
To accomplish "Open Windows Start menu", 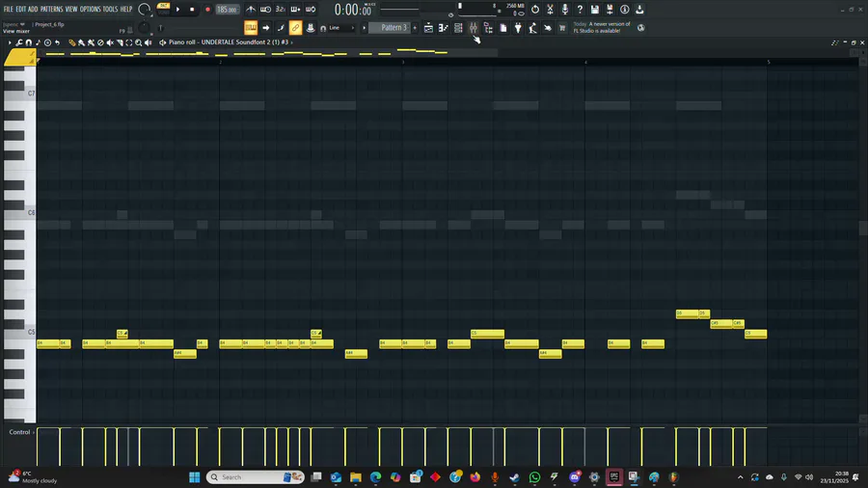I will click(x=194, y=477).
